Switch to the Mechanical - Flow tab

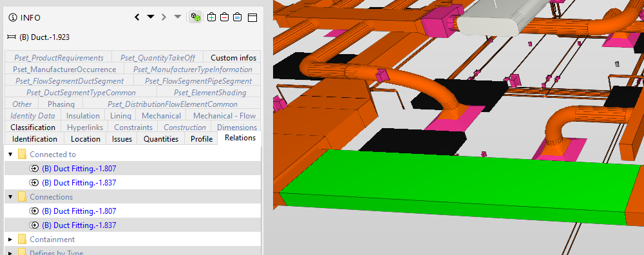point(224,116)
